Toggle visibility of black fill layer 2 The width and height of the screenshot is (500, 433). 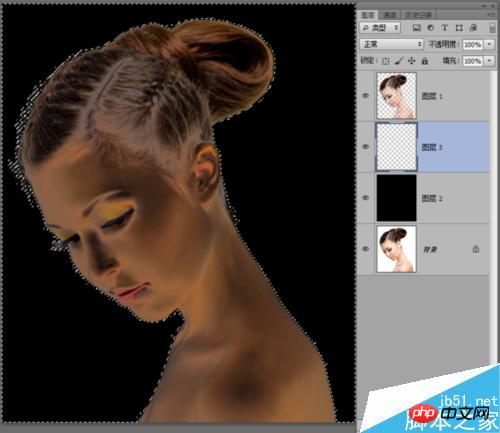[366, 198]
